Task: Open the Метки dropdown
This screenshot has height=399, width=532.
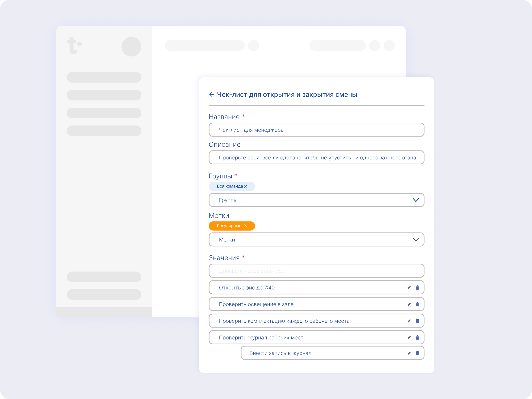Action: [316, 239]
